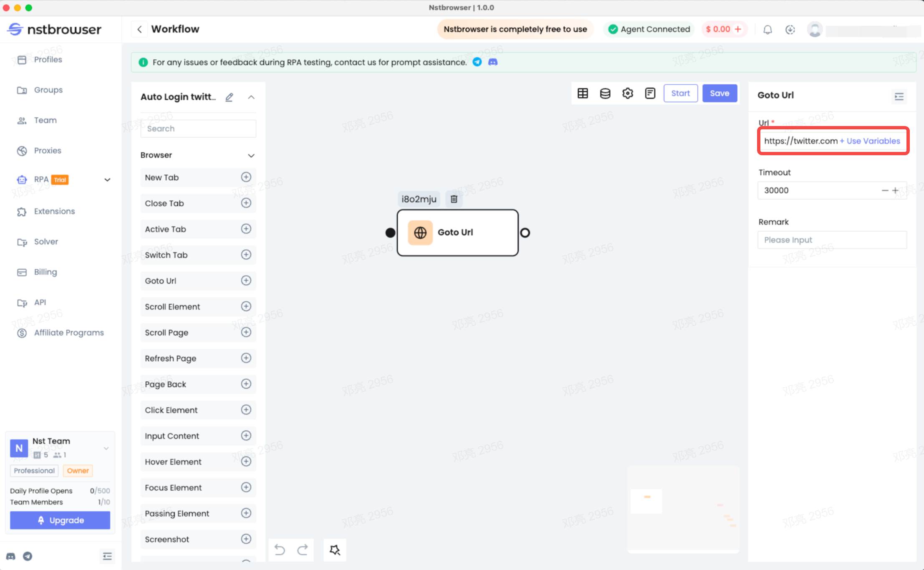
Task: Click the database/storage icon
Action: pyautogui.click(x=605, y=93)
